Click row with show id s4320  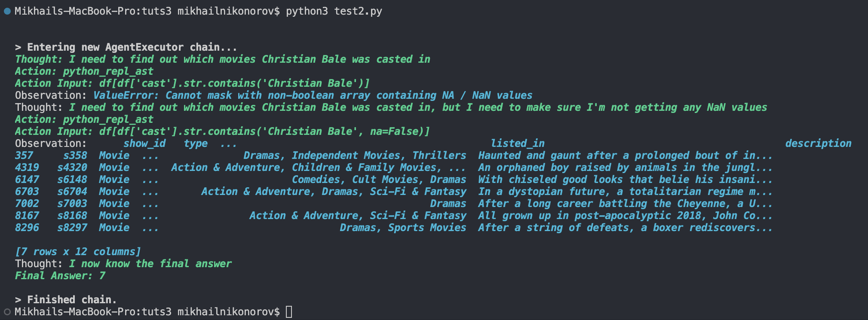[x=394, y=168]
